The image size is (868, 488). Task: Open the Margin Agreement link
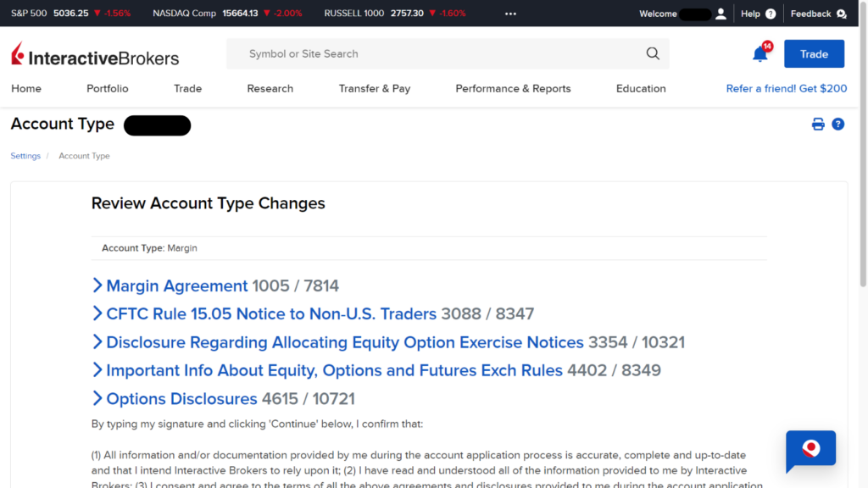coord(176,286)
